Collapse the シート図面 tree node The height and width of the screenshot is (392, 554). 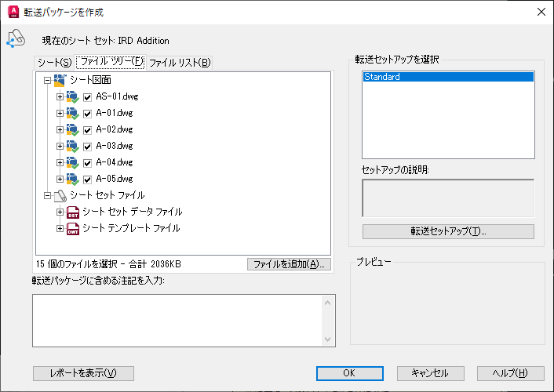click(x=47, y=81)
